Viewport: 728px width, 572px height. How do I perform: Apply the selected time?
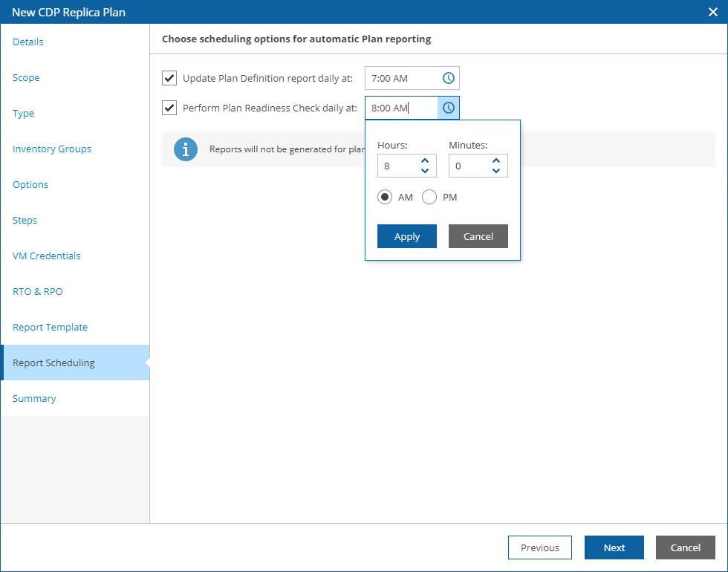click(406, 236)
